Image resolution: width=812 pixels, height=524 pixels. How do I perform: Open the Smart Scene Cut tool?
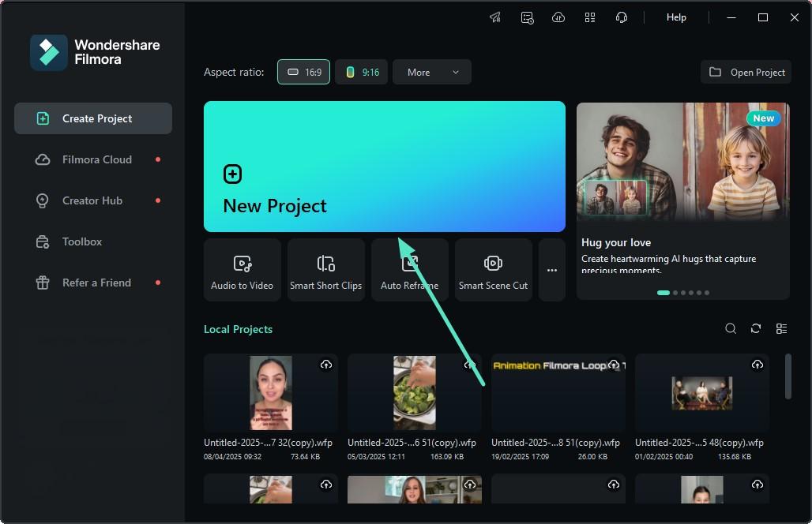[x=494, y=270]
